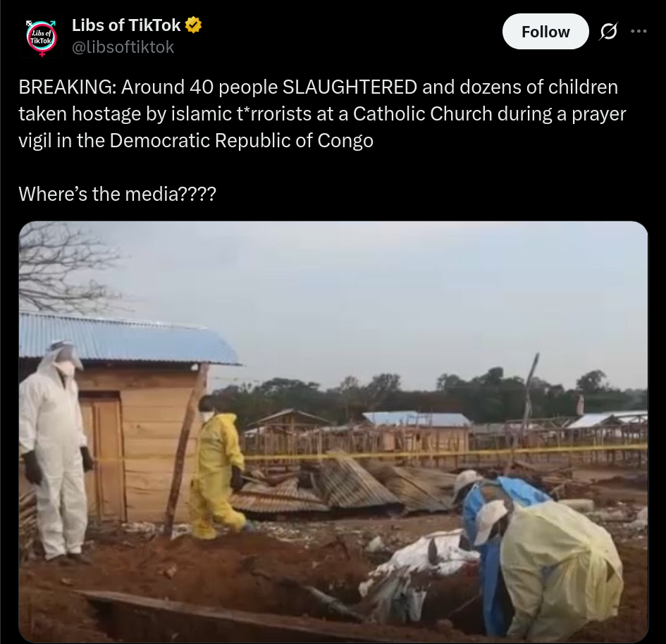Click the gold verified checkmark badge
Image resolution: width=666 pixels, height=644 pixels.
(x=193, y=25)
